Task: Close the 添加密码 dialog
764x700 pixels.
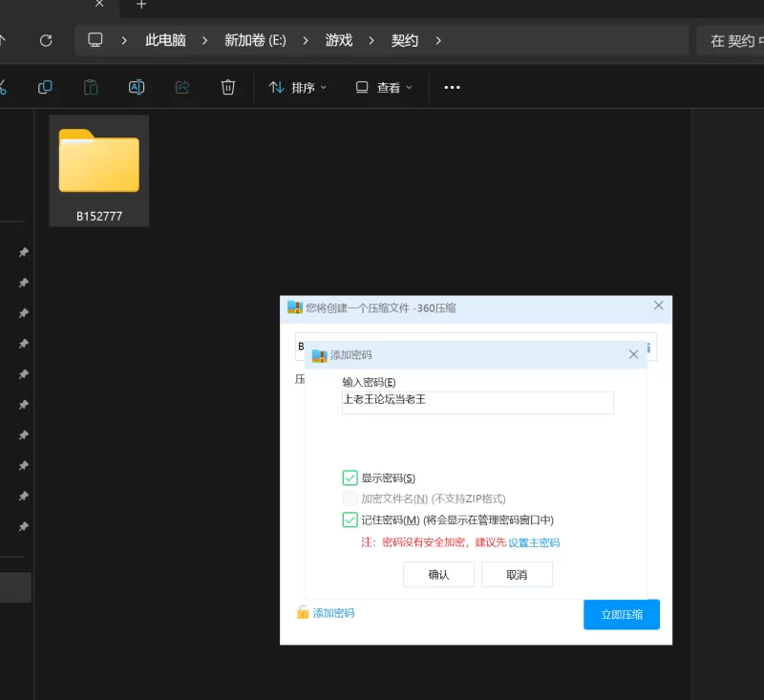Action: tap(633, 354)
